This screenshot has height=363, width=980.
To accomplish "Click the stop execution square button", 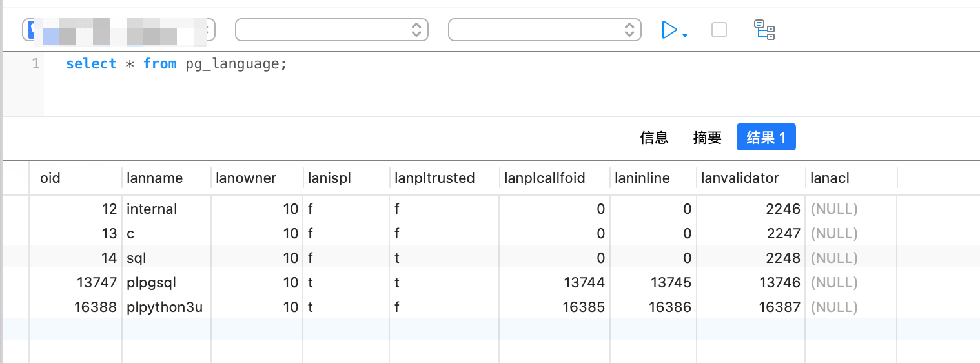I will coord(719,30).
